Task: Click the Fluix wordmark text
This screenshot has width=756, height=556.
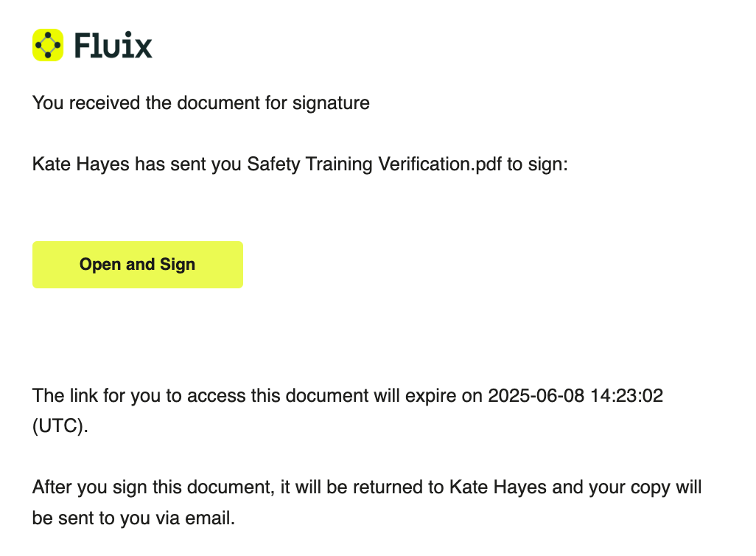Action: [113, 46]
